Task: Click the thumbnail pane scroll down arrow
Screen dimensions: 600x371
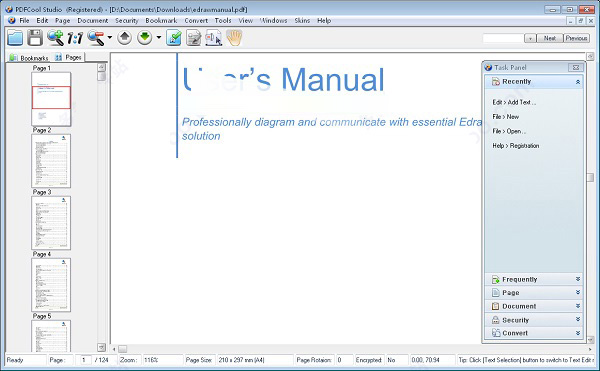Action: [101, 347]
